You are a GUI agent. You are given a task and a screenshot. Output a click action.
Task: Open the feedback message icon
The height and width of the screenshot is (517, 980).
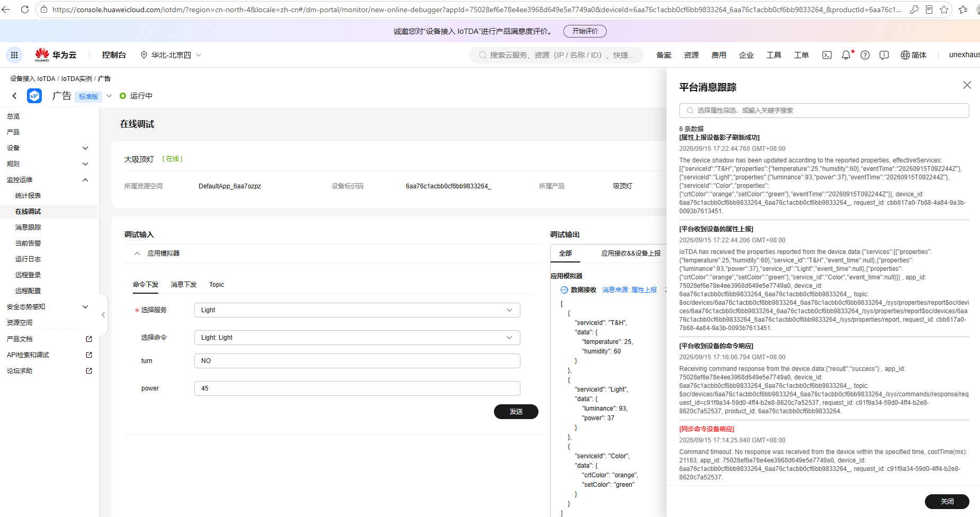(884, 55)
